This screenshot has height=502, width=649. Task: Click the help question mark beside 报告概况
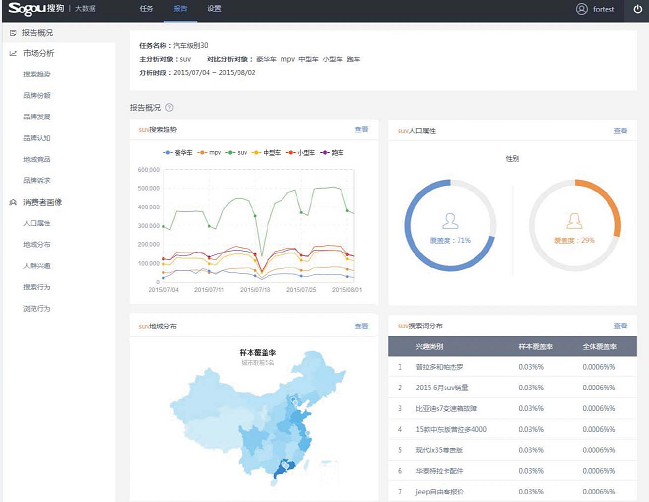click(169, 108)
